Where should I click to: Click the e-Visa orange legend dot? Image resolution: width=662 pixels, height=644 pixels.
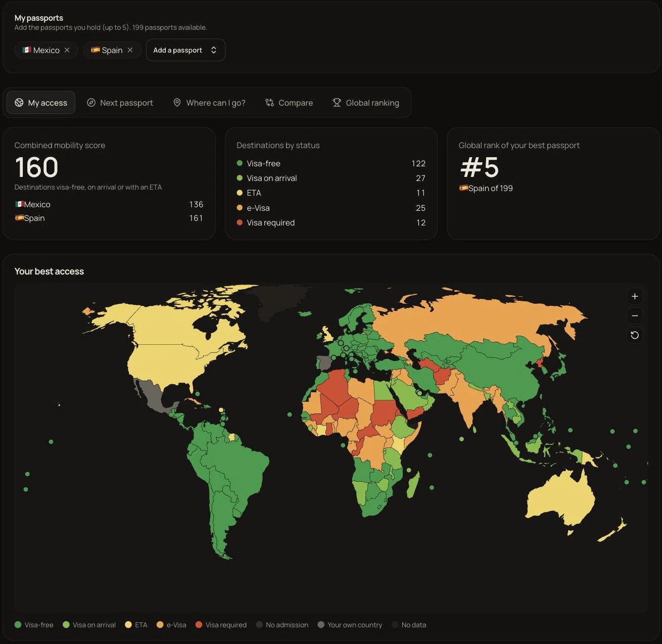click(160, 625)
